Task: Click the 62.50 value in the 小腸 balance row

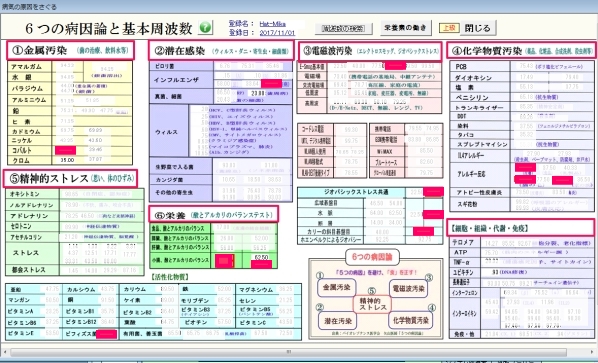Action: pos(262,258)
